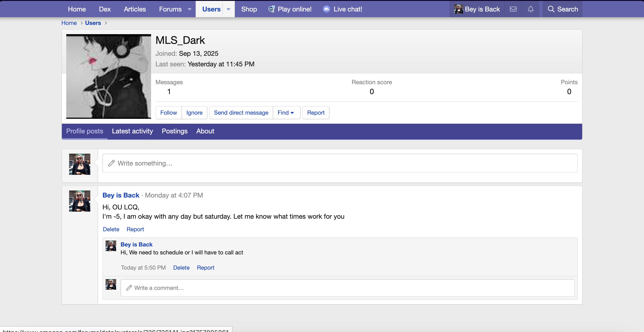
Task: Click the Play online! icon
Action: (271, 9)
